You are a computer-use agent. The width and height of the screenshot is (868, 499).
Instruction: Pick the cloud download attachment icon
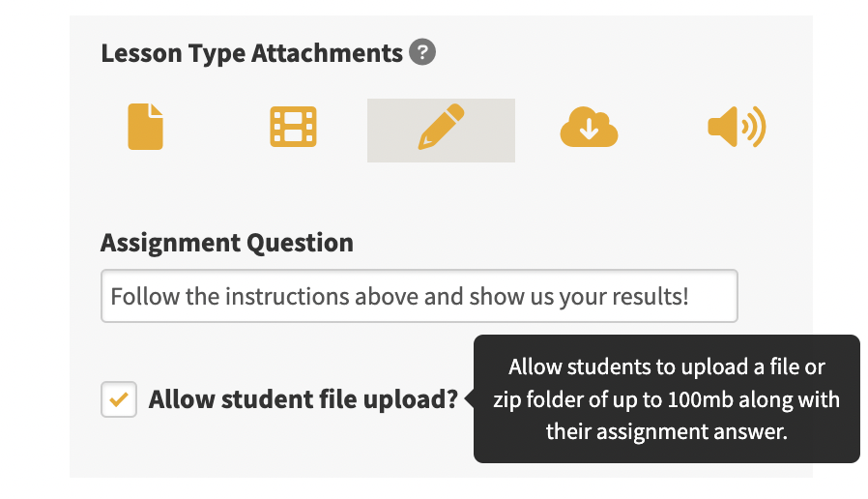[x=589, y=127]
